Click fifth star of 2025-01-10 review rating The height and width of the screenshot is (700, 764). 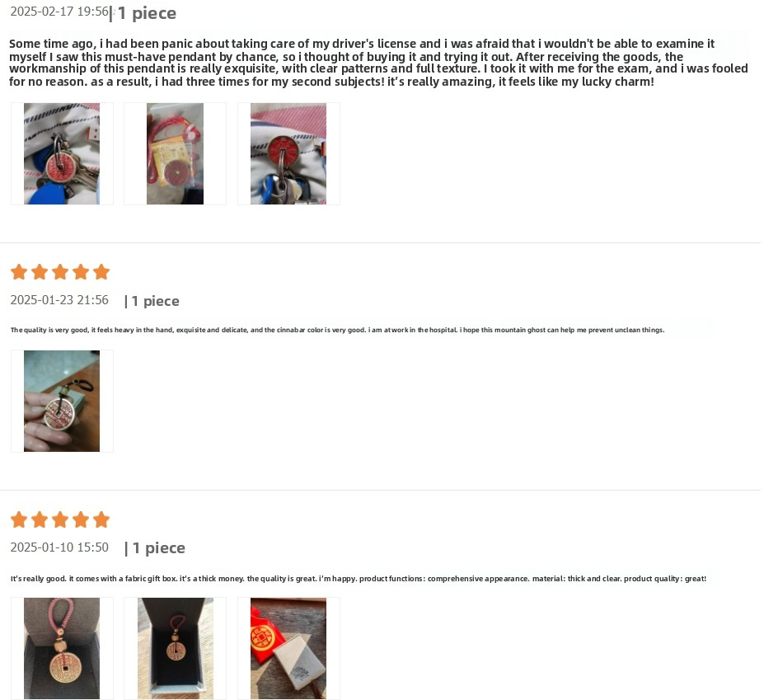pyautogui.click(x=101, y=519)
